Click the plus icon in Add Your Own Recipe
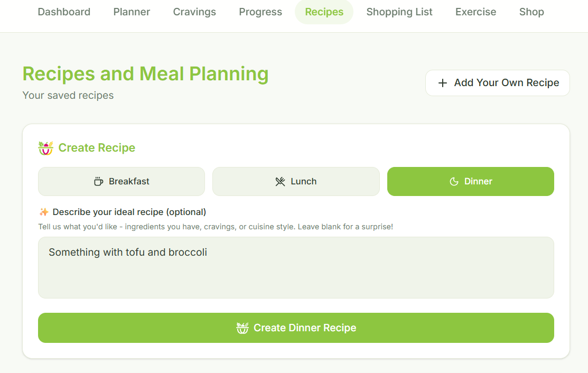588x373 pixels. (x=442, y=83)
